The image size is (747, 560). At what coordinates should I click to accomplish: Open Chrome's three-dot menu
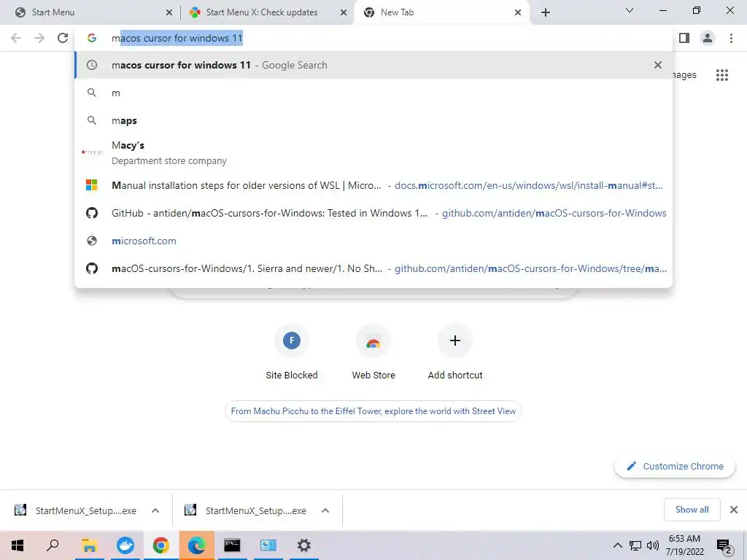pos(731,38)
